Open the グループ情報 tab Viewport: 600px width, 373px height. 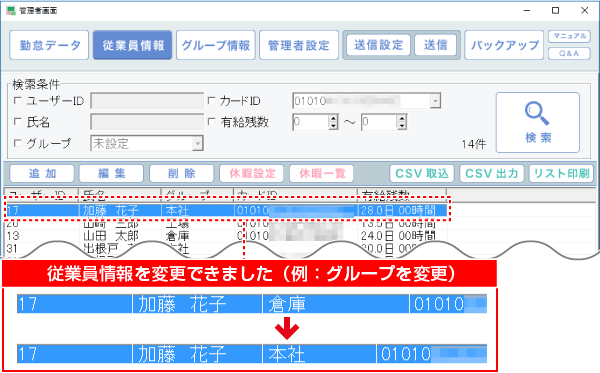coord(216,45)
